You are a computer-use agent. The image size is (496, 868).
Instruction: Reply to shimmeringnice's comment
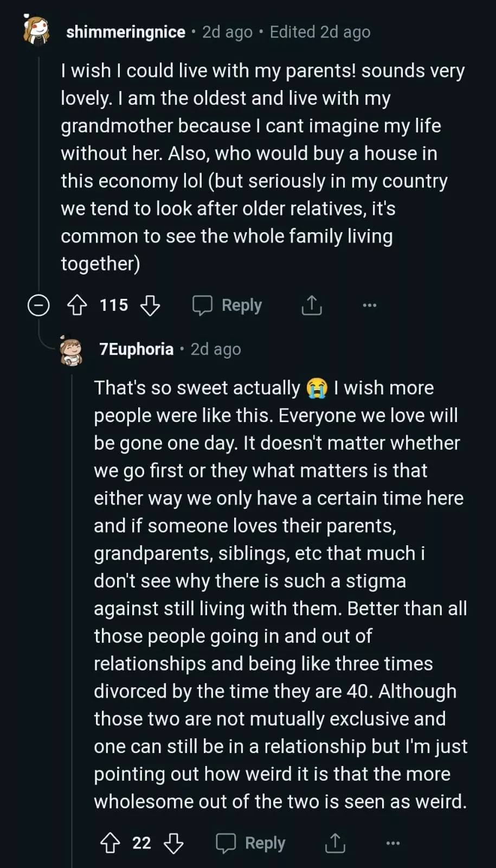click(228, 305)
